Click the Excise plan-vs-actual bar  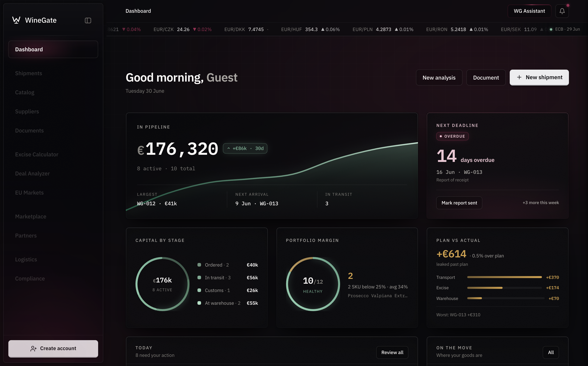[504, 288]
